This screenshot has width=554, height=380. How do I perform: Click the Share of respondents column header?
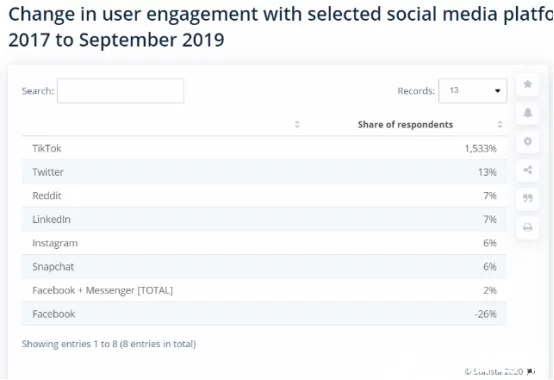[405, 124]
